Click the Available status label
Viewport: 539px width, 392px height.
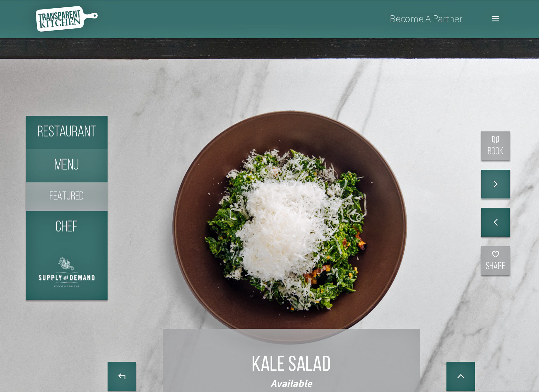[291, 383]
